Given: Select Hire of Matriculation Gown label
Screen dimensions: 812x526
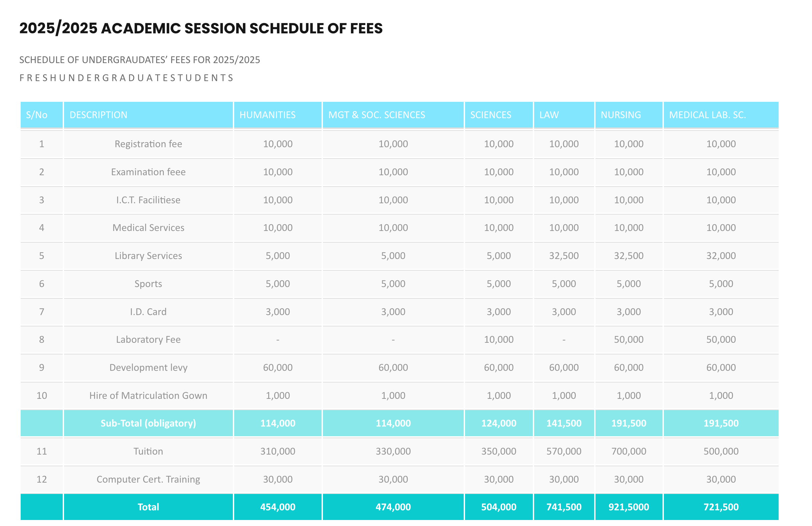Looking at the screenshot, I should click(148, 395).
